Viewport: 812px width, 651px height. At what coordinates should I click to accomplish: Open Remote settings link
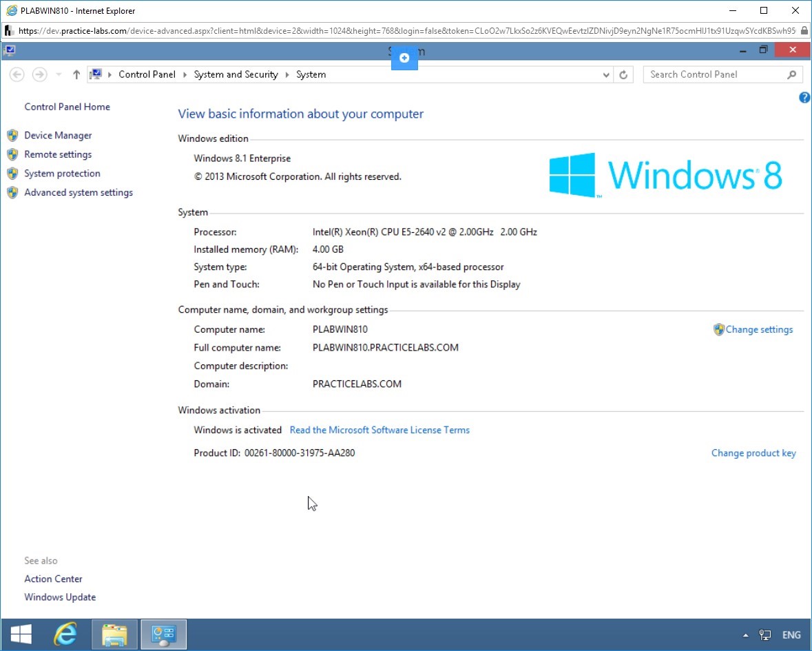pos(58,154)
